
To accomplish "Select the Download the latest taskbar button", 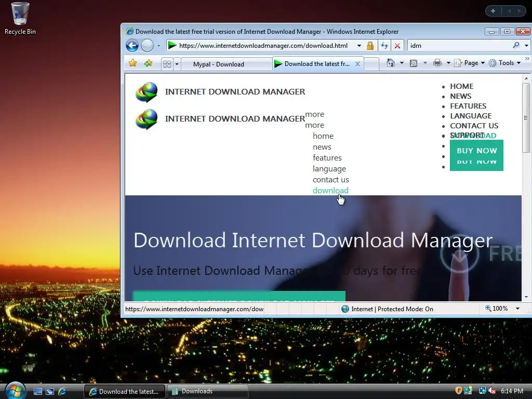I will coord(125,391).
